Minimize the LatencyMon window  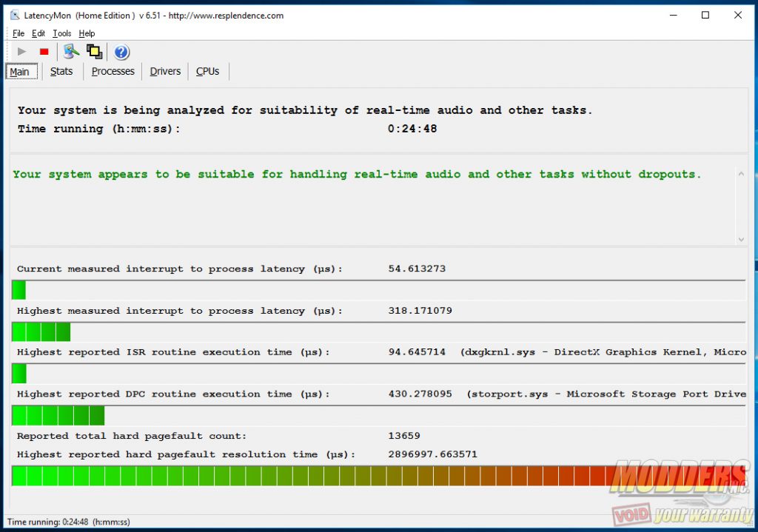pos(674,16)
